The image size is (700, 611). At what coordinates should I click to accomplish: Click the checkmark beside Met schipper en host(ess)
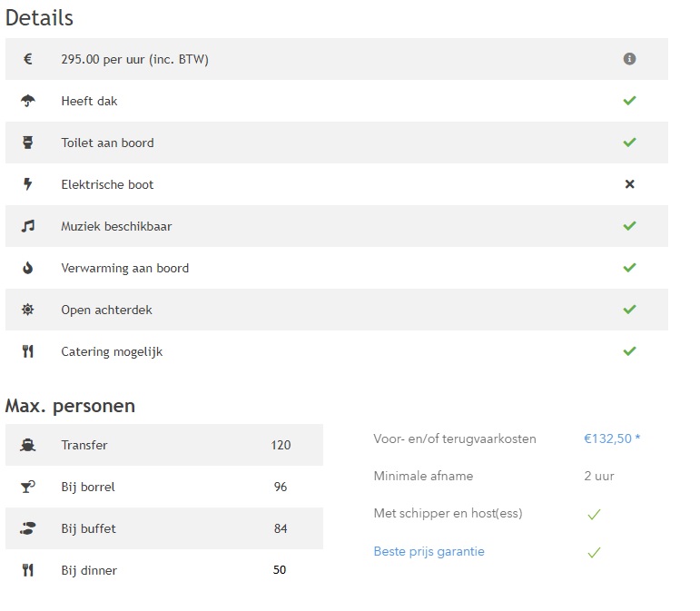594,515
